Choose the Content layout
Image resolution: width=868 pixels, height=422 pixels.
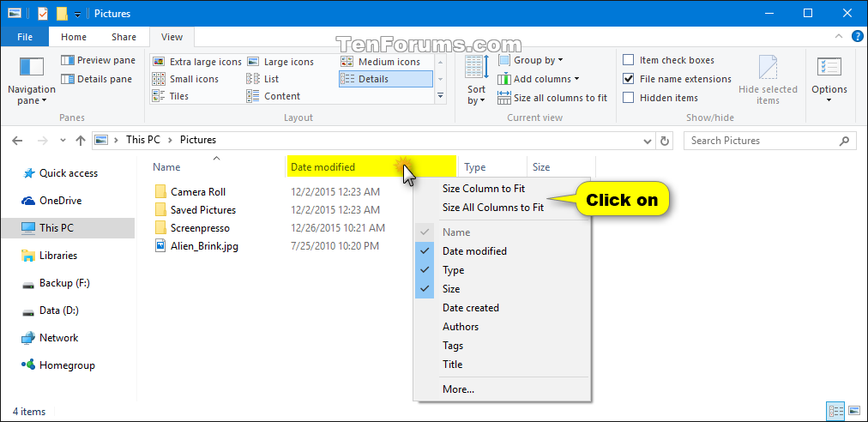(x=274, y=96)
